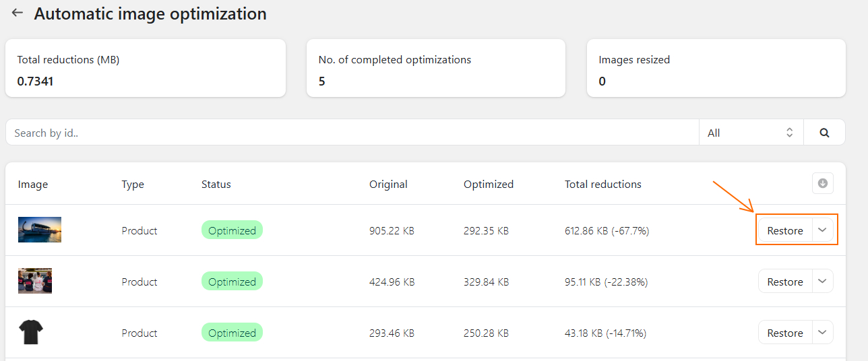Screen dimensions: 868x361
Task: Click Optimized status badge in third row
Action: click(232, 333)
